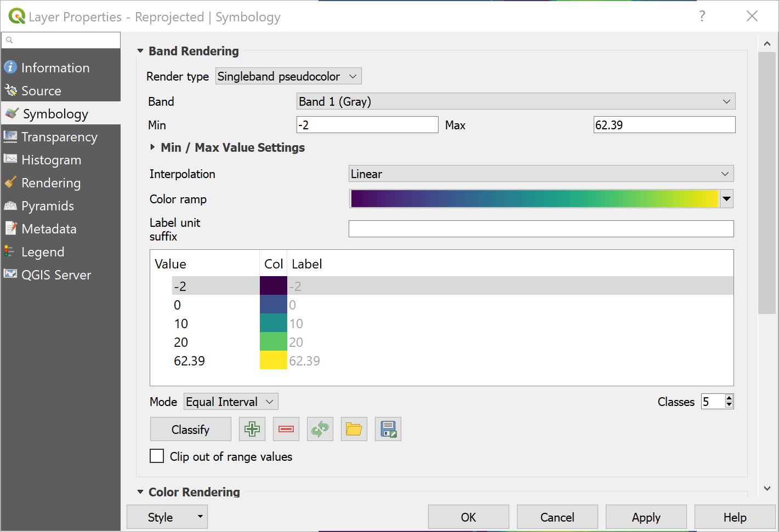Open the Render type dropdown
Viewport: 779px width, 532px height.
pyautogui.click(x=288, y=76)
